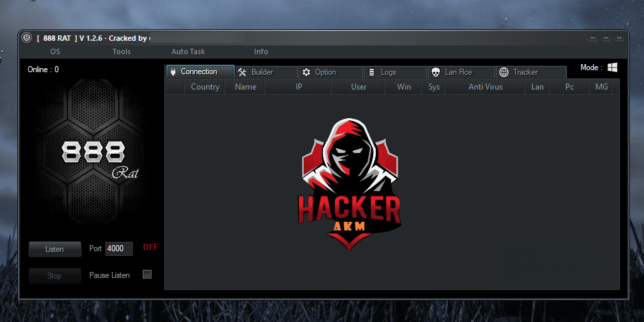Viewport: 644px width, 322px height.
Task: Click the plug icon on Connection tab
Action: [172, 71]
